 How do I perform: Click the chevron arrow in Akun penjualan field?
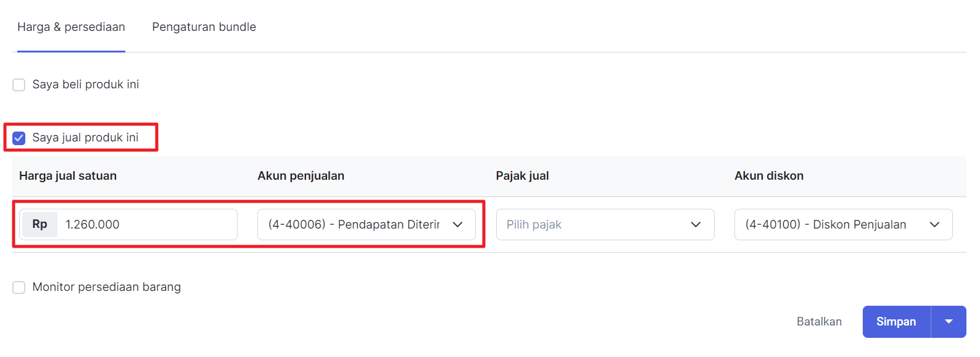tap(457, 225)
